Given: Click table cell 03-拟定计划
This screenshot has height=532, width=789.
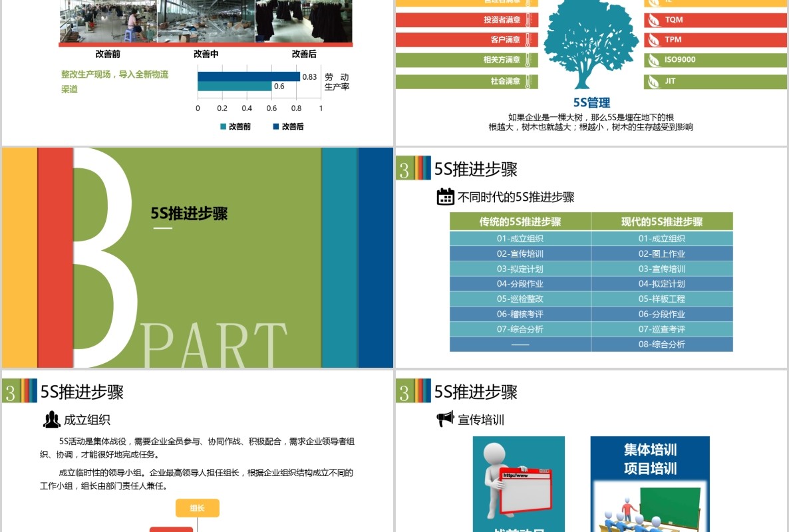Looking at the screenshot, I should click(520, 269).
